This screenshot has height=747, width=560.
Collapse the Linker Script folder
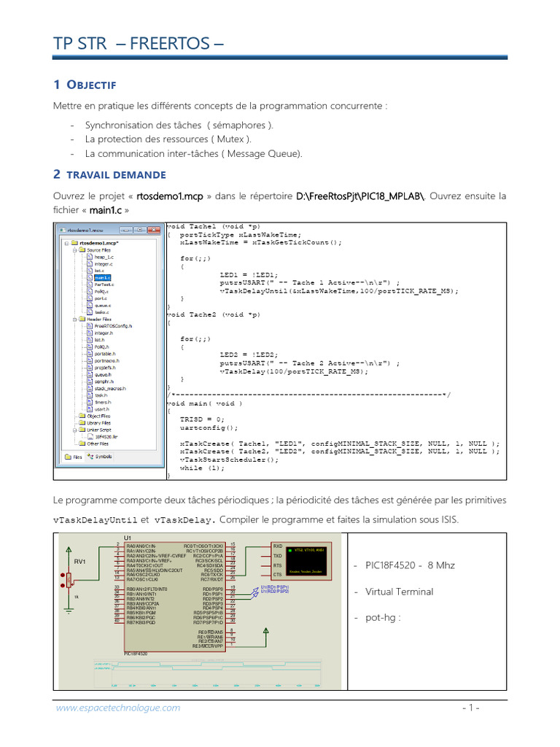pyautogui.click(x=75, y=430)
